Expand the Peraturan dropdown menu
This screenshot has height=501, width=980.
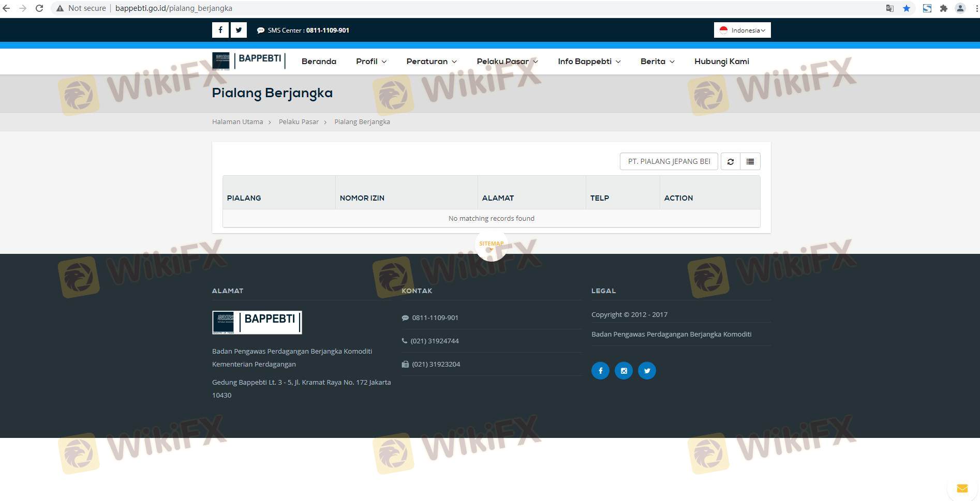431,62
